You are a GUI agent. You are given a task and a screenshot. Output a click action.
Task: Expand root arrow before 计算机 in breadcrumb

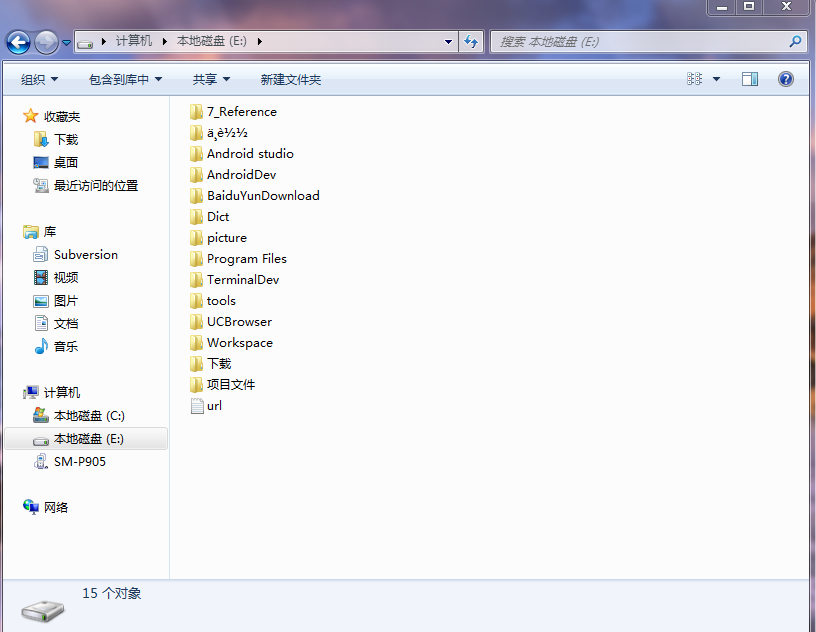[104, 42]
